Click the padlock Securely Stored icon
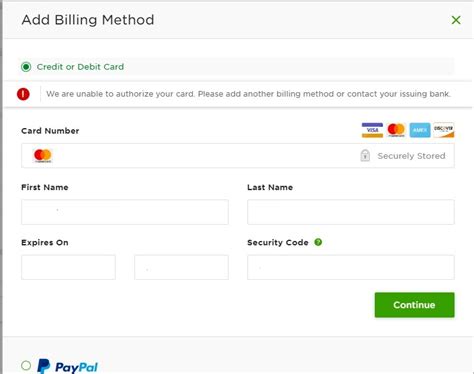474x374 pixels. pyautogui.click(x=365, y=155)
